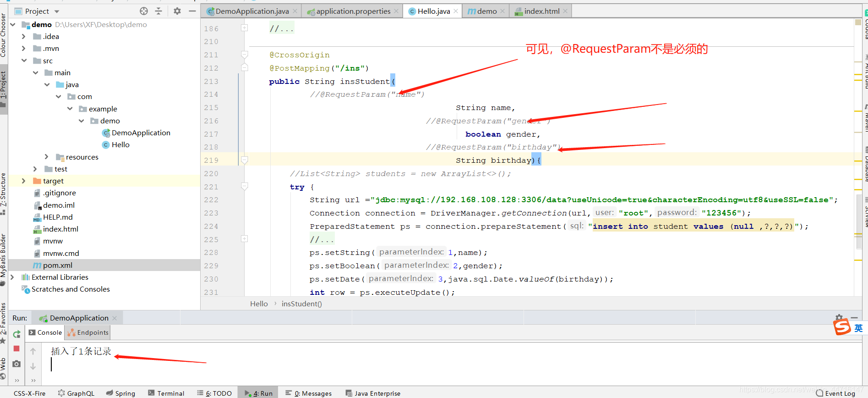Click the Sogou input method S icon

click(842, 327)
